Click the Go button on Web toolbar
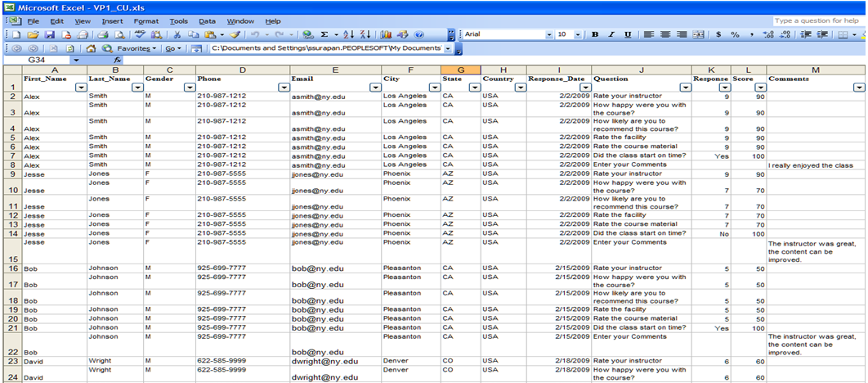The image size is (868, 383). (174, 49)
